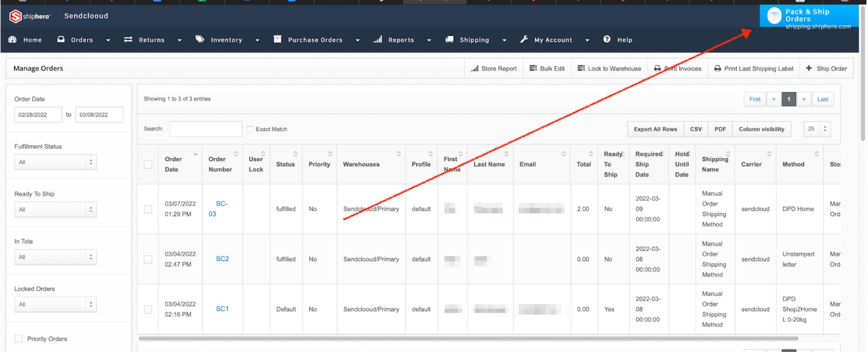Go to First page in pagination
868x352 pixels.
coord(755,99)
